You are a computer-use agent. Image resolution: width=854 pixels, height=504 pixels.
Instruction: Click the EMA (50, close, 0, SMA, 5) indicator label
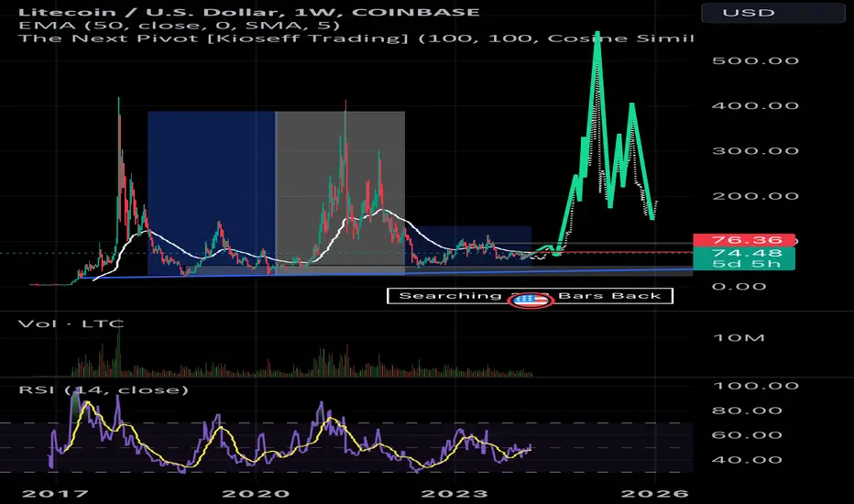(x=180, y=25)
